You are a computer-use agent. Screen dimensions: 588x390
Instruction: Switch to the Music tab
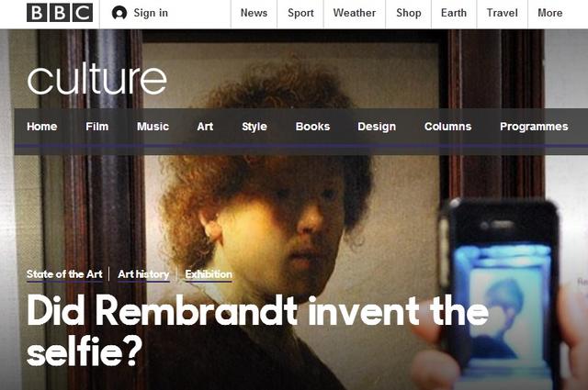pos(153,127)
